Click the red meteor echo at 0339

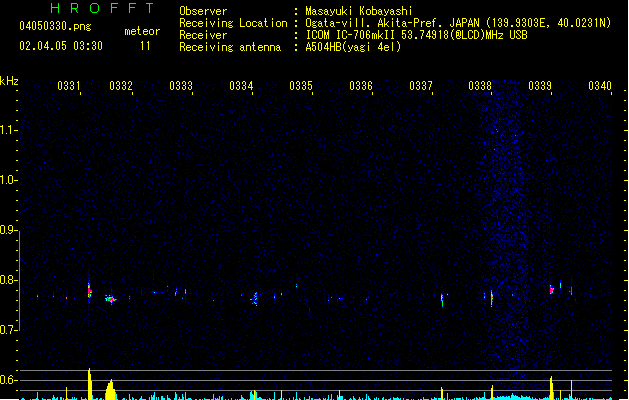552,289
